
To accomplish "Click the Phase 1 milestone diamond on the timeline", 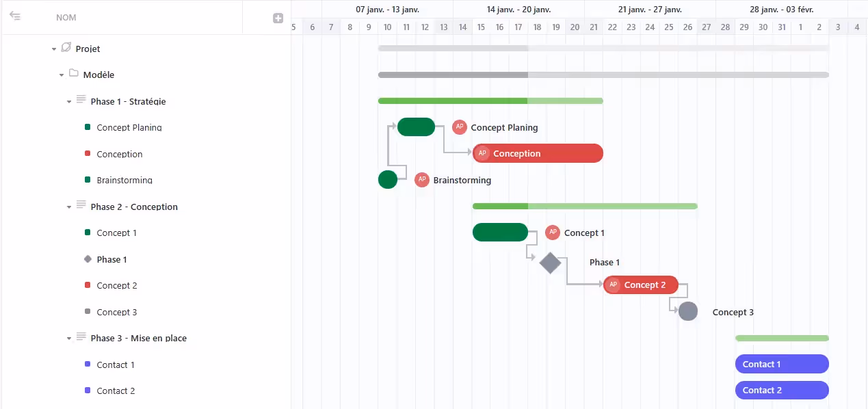I will point(550,263).
